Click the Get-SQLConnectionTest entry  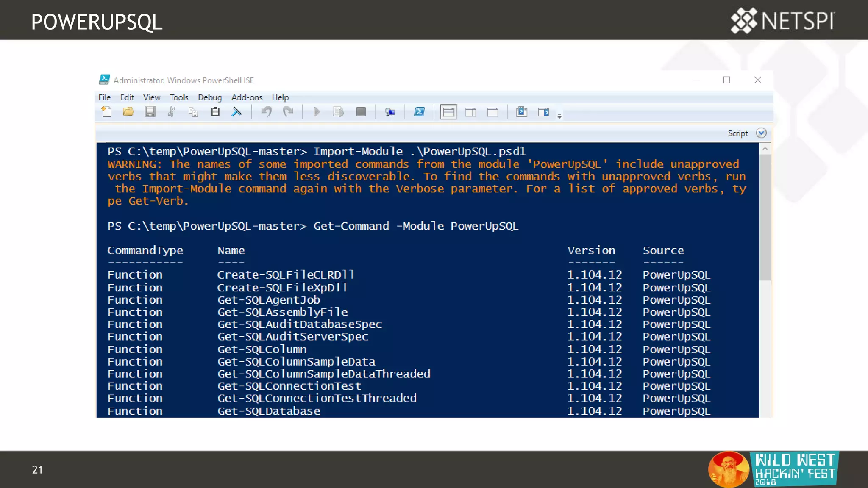click(289, 386)
